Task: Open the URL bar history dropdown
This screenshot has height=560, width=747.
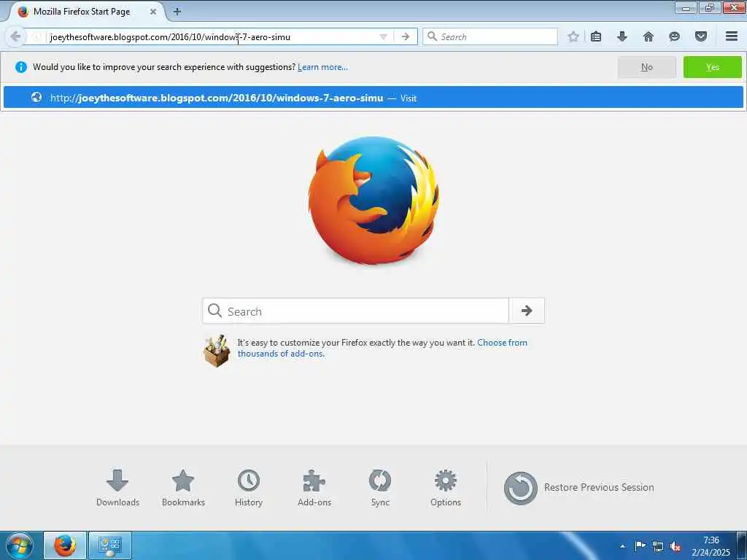Action: [x=383, y=36]
